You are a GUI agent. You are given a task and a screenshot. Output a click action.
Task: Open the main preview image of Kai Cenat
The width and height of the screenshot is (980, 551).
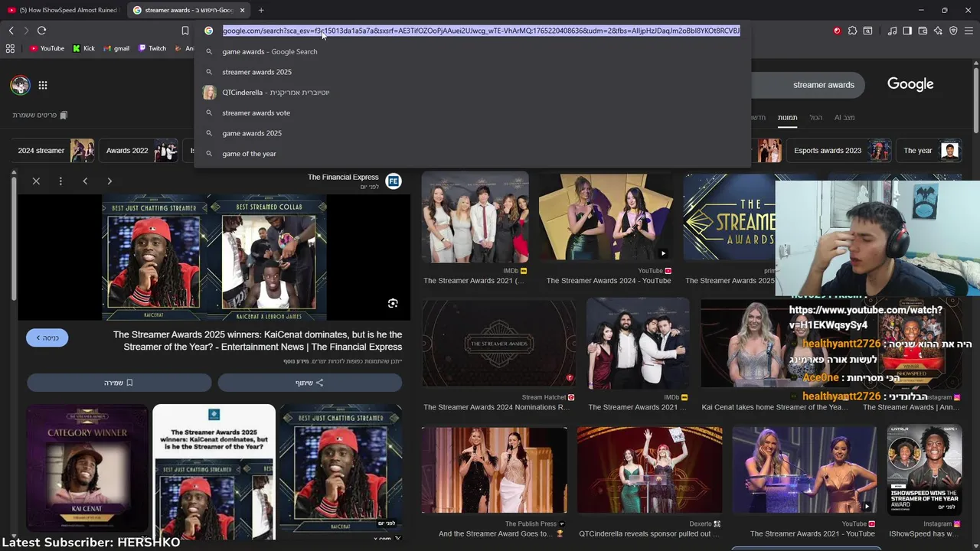pyautogui.click(x=214, y=257)
